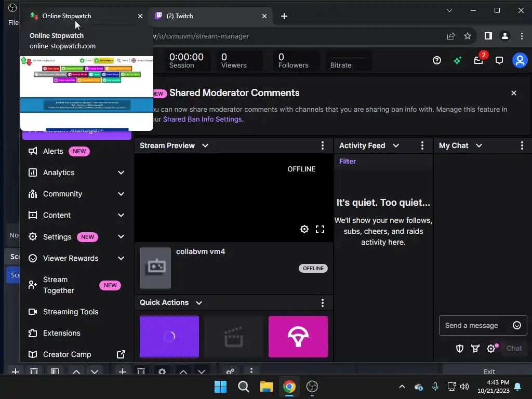This screenshot has width=532, height=399.
Task: Open Windows Start menu
Action: point(220,387)
